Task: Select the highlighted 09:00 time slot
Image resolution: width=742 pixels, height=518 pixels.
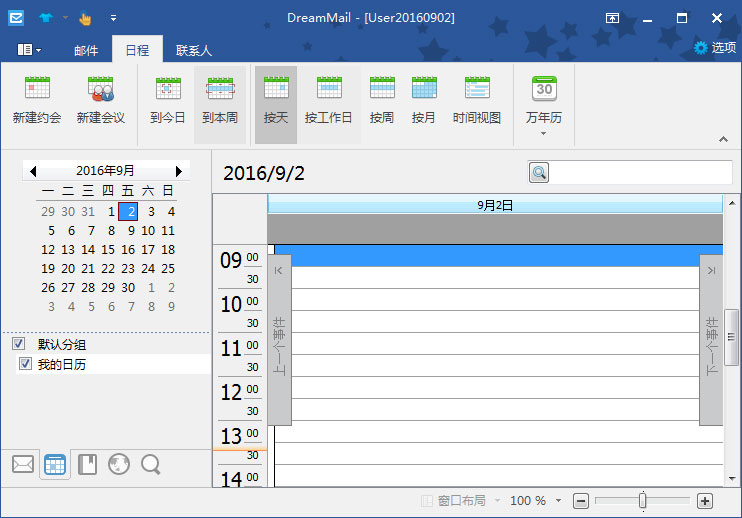Action: 498,255
